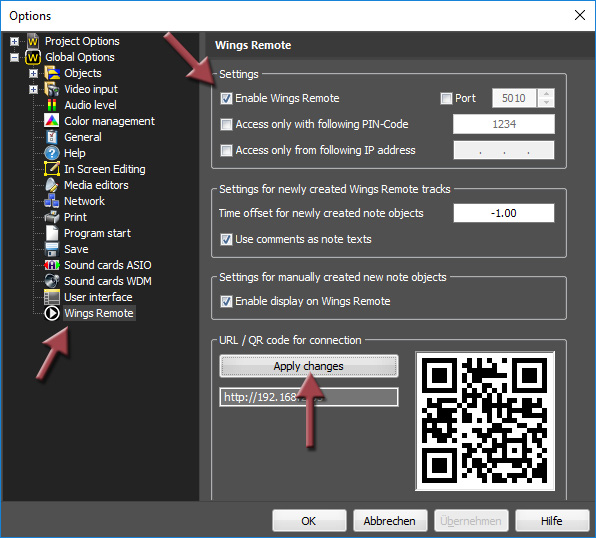Click the Wings Remote play icon
This screenshot has height=538, width=596.
52,313
